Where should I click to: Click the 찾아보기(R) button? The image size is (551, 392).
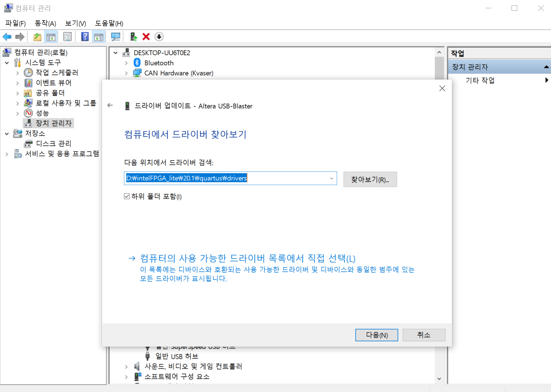tap(370, 179)
